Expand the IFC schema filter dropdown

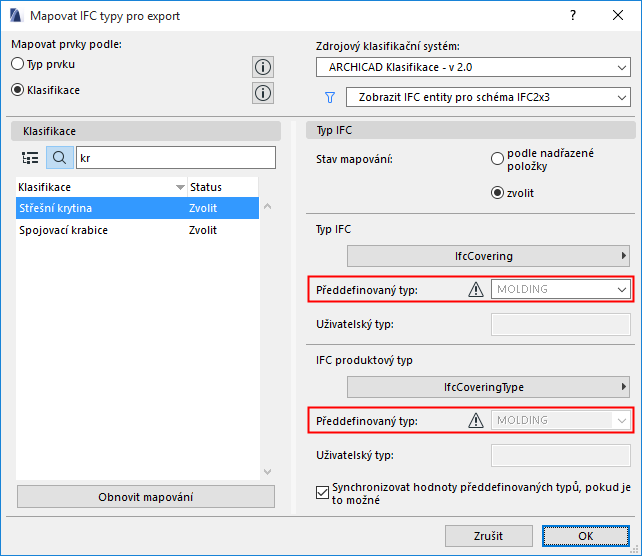pyautogui.click(x=488, y=97)
